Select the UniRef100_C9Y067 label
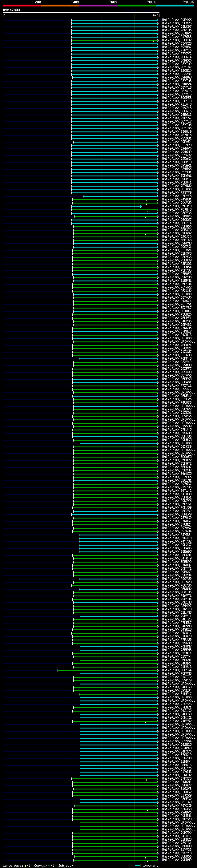197x868 pixels. tap(177, 528)
